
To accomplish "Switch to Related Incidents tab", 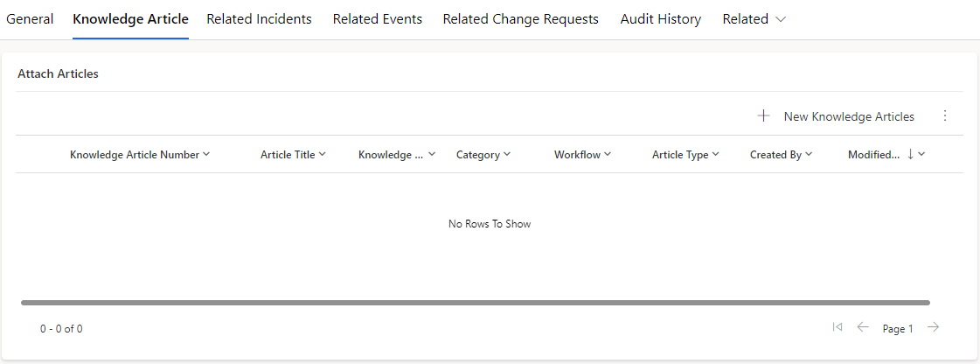I will [x=259, y=19].
